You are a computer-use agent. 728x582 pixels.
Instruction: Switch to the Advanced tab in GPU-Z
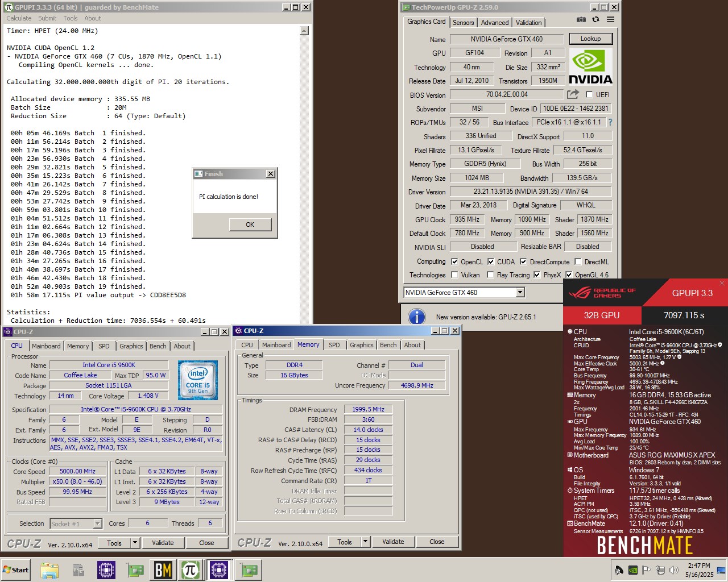(495, 22)
